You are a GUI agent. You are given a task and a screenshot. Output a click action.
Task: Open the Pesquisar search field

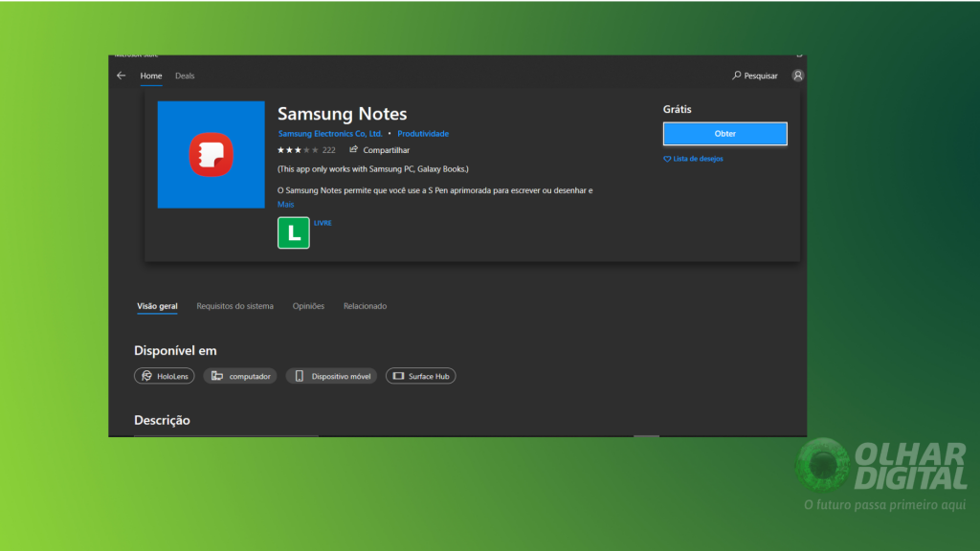(x=755, y=75)
